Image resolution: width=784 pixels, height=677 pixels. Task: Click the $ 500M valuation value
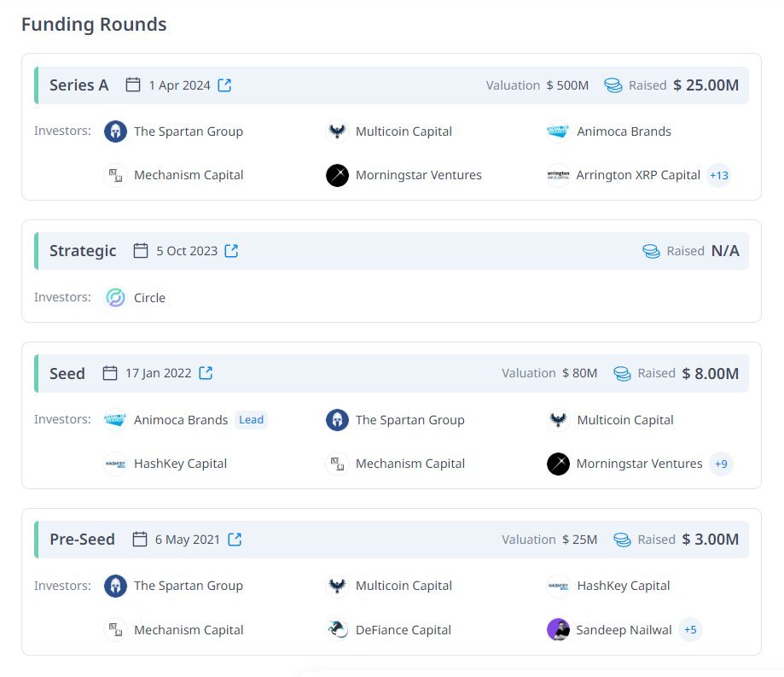(567, 85)
